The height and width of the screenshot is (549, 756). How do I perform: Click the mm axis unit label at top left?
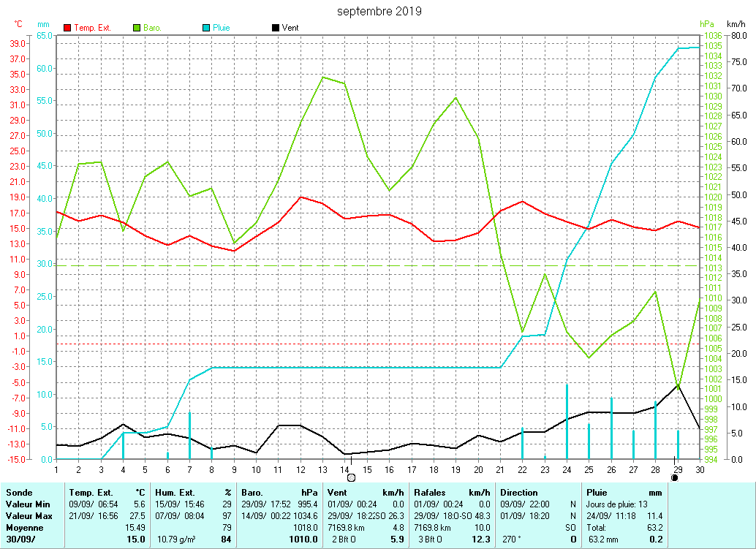[43, 24]
